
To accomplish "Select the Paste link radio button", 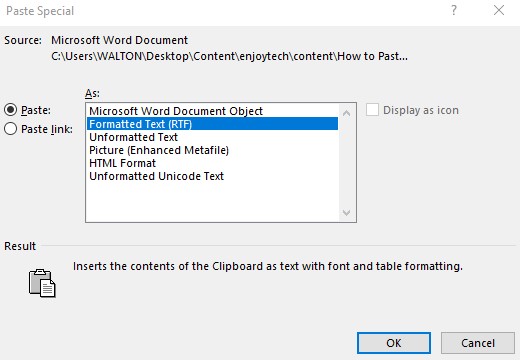I will (11, 129).
